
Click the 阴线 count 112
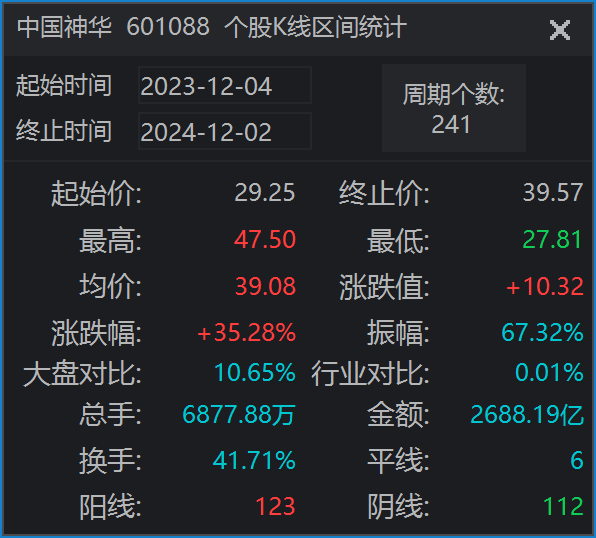[563, 506]
